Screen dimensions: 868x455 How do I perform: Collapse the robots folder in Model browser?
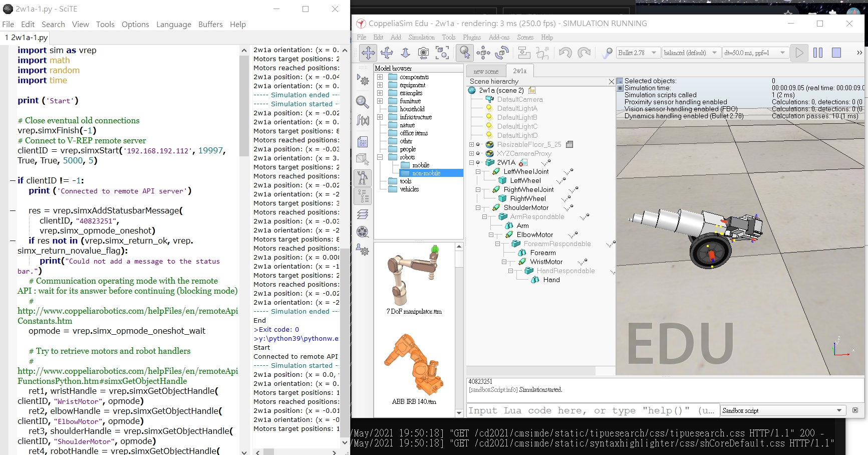point(380,157)
